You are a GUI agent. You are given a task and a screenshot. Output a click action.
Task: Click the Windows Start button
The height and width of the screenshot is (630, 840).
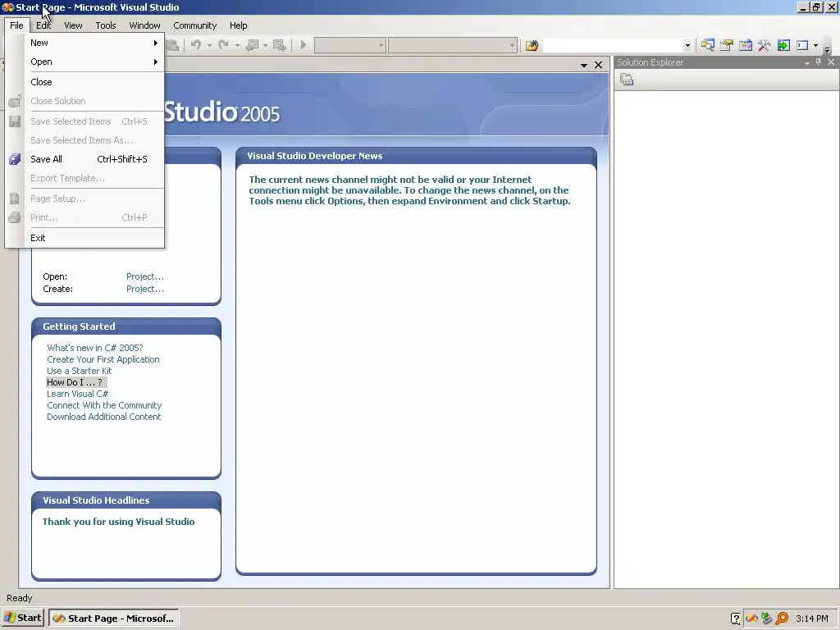(x=22, y=618)
